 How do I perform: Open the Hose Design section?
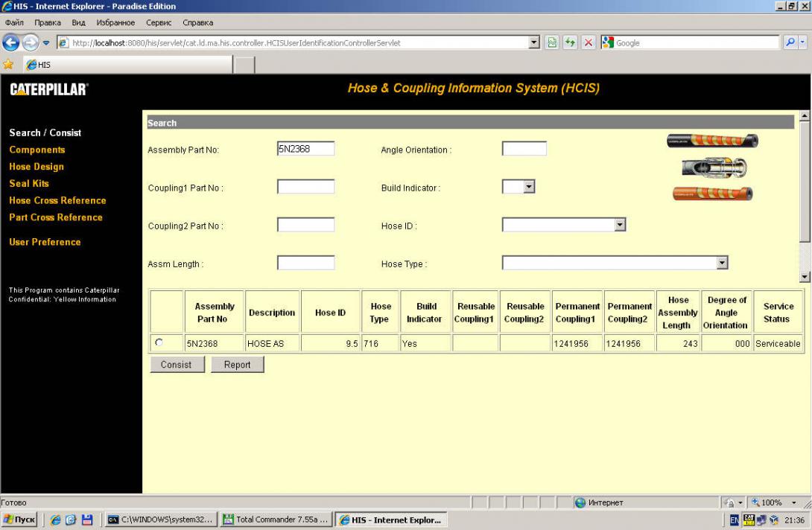point(37,167)
